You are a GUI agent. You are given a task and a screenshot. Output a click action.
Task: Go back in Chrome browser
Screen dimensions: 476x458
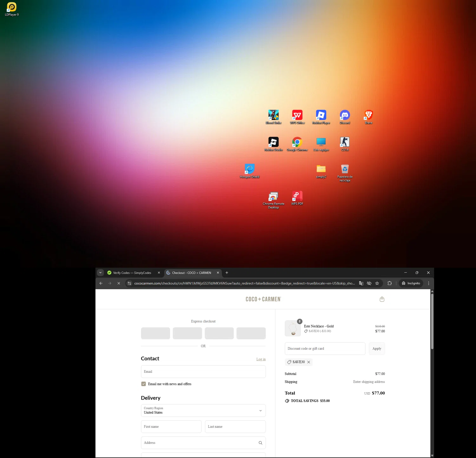(101, 283)
